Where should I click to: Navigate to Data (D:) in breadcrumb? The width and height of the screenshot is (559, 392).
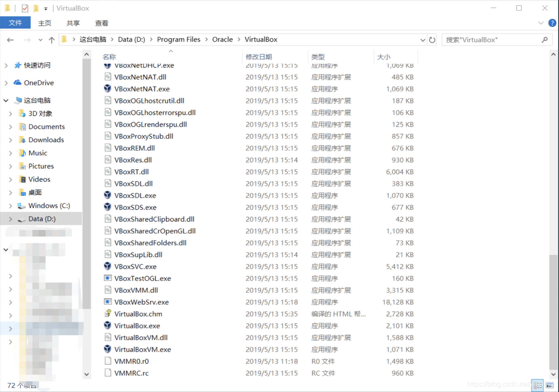point(131,40)
